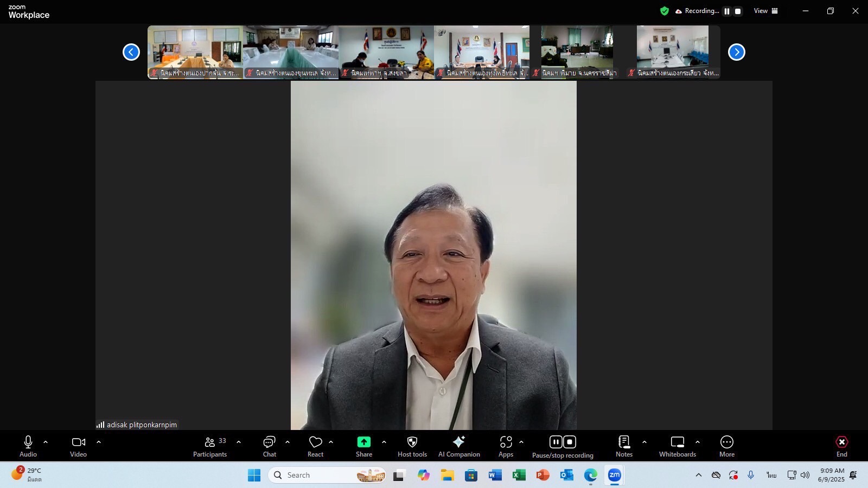Open the Participants panel

pos(210,447)
